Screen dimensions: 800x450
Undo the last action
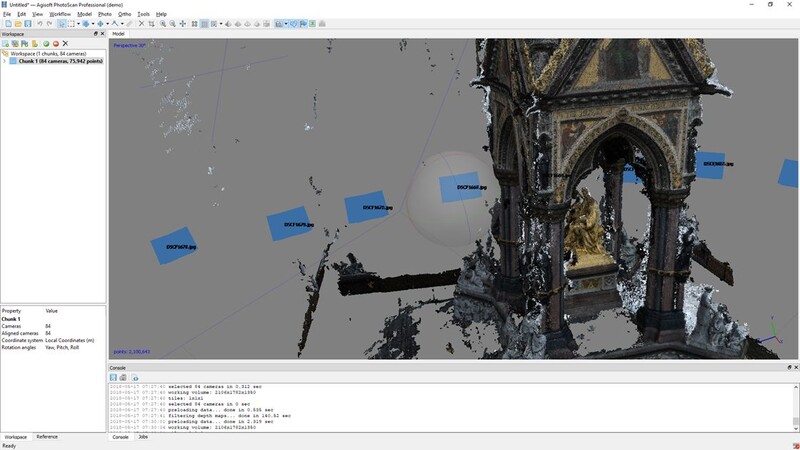(x=40, y=23)
